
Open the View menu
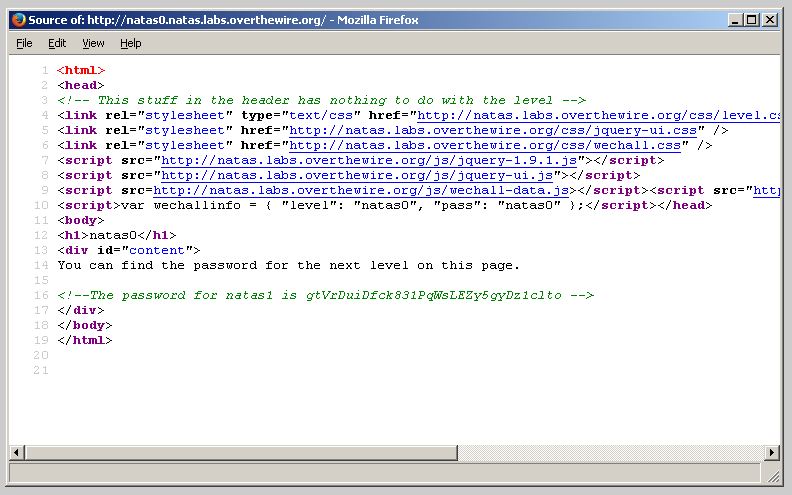pos(93,43)
